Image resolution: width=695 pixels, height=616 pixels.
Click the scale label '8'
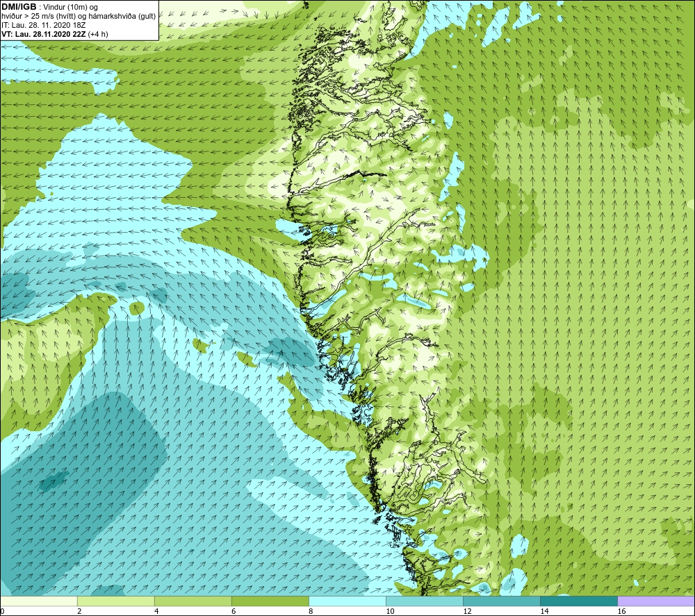click(x=311, y=611)
